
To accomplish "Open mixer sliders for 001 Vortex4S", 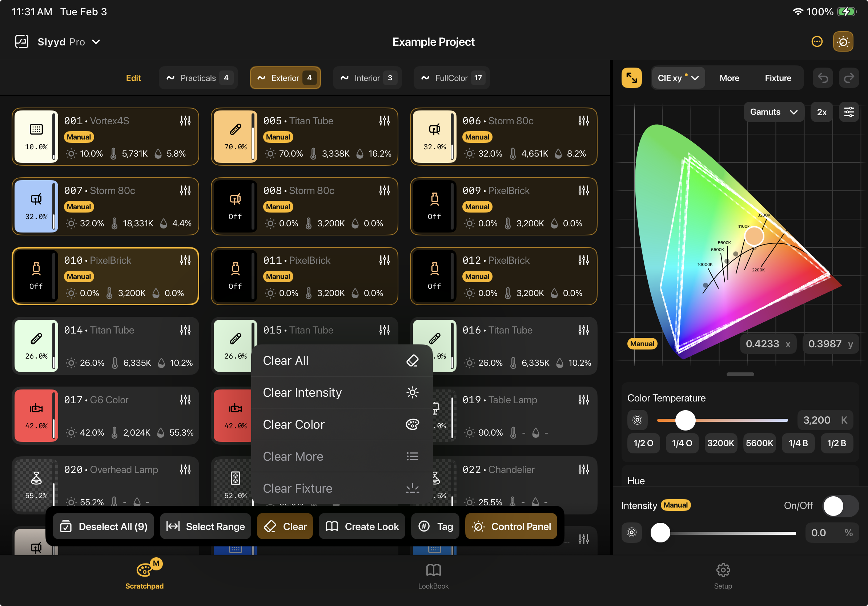I will 185,121.
